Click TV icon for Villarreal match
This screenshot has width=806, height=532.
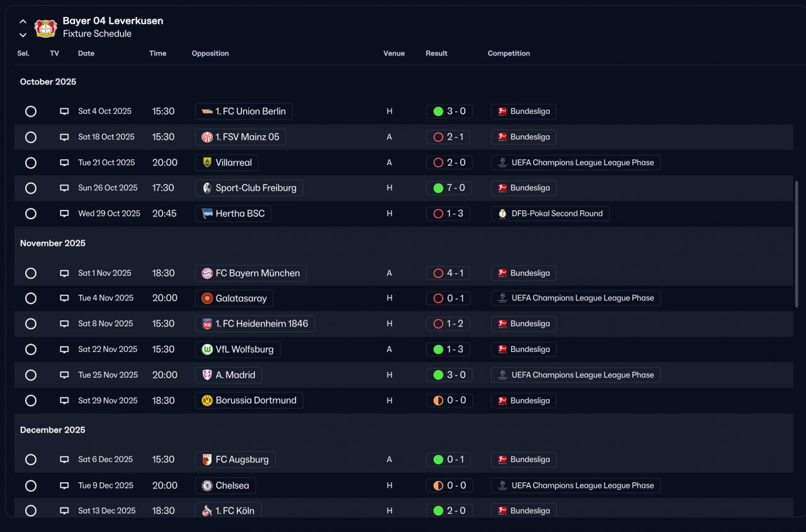click(64, 162)
